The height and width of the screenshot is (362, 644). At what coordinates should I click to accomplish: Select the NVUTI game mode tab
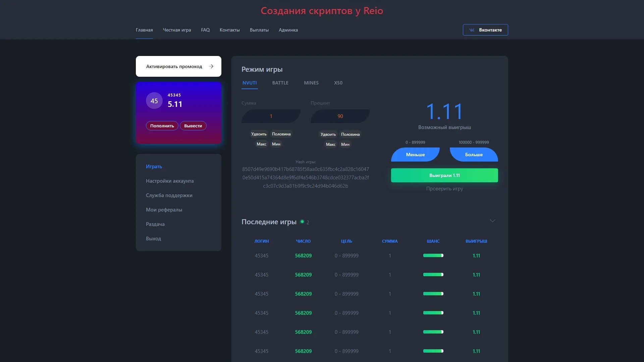point(250,83)
